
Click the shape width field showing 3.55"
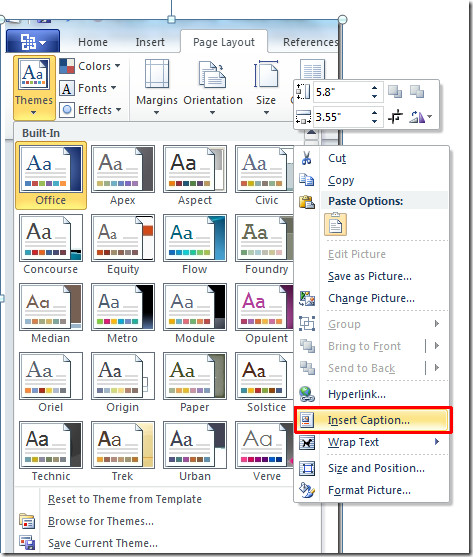(x=342, y=117)
